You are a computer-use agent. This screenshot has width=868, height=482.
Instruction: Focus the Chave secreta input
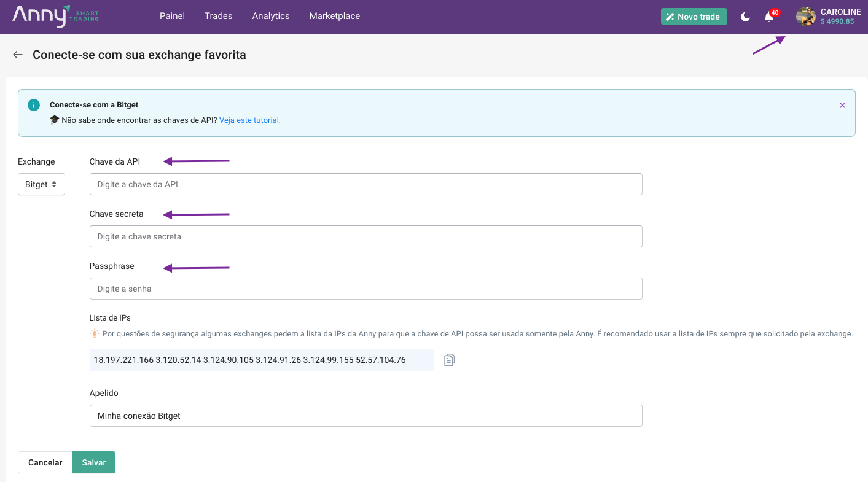pos(366,236)
